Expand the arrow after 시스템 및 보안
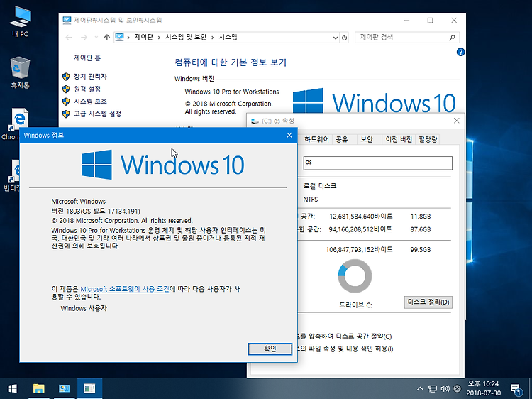532x399 pixels. pos(212,38)
